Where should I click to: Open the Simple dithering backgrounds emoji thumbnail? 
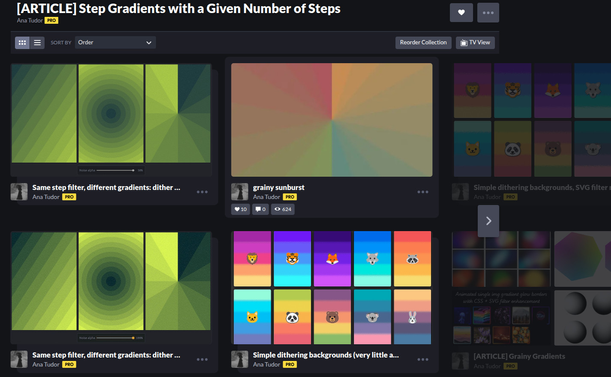pos(332,288)
